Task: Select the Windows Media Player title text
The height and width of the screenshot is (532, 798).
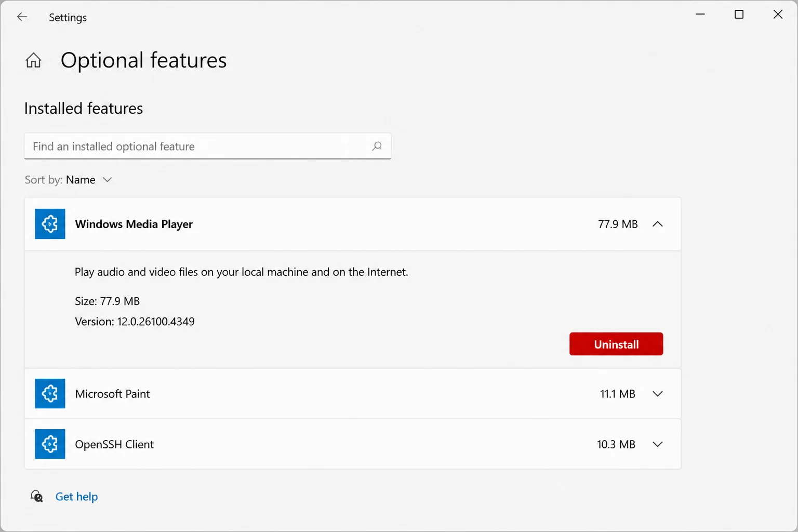Action: [134, 224]
